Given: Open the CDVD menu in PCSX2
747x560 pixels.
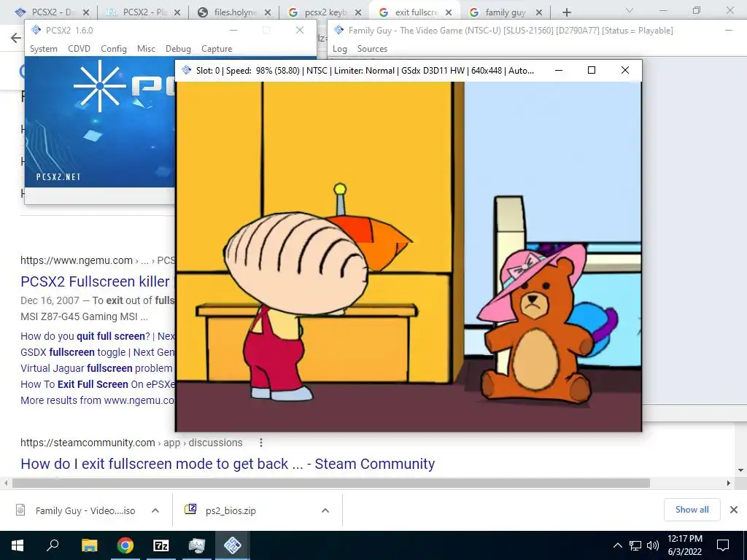Looking at the screenshot, I should (79, 49).
